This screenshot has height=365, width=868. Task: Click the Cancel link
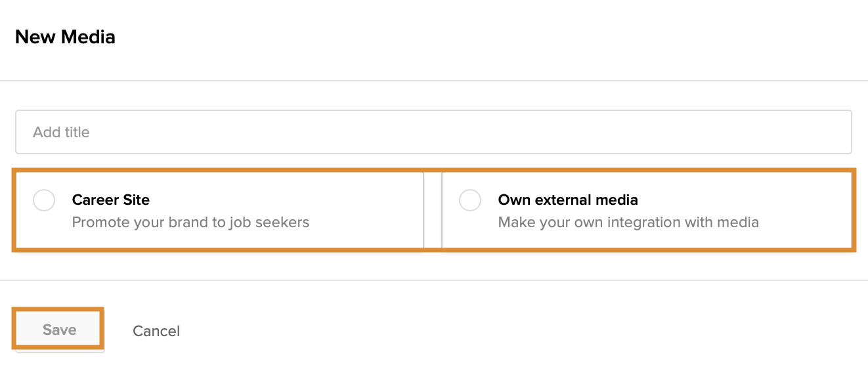pos(156,331)
